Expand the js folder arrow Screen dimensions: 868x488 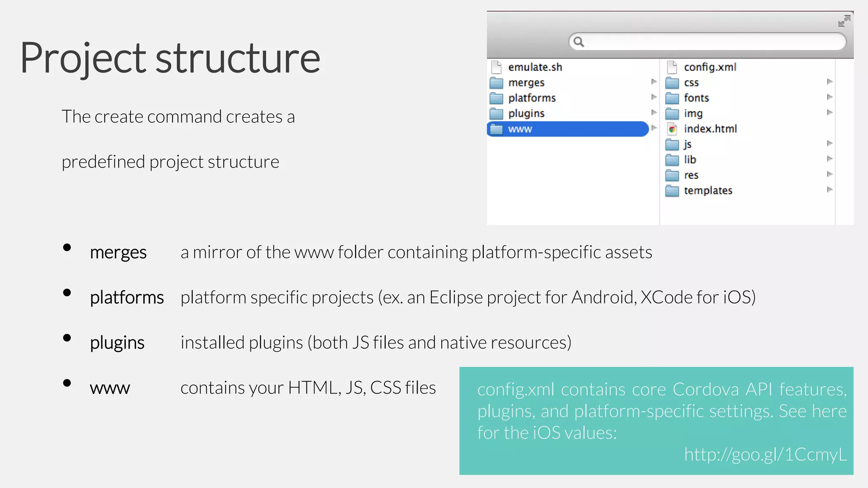point(830,143)
